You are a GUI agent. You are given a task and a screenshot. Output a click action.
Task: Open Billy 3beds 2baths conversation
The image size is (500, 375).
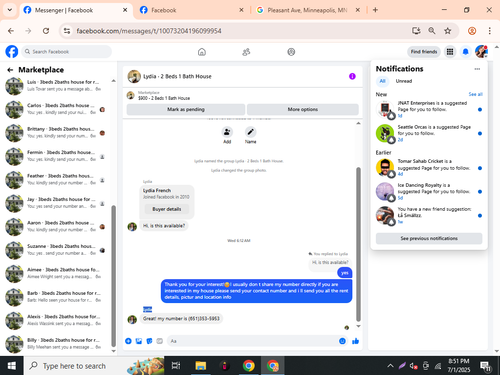click(55, 344)
